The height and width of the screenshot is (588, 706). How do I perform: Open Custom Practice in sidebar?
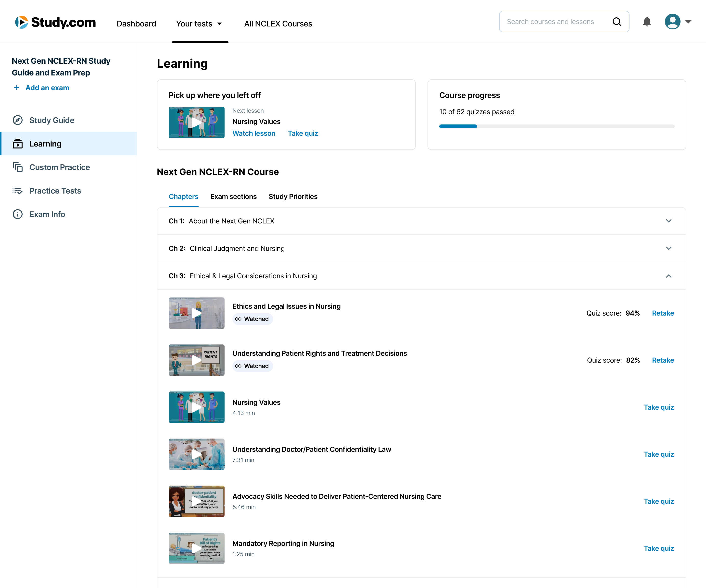(x=68, y=167)
